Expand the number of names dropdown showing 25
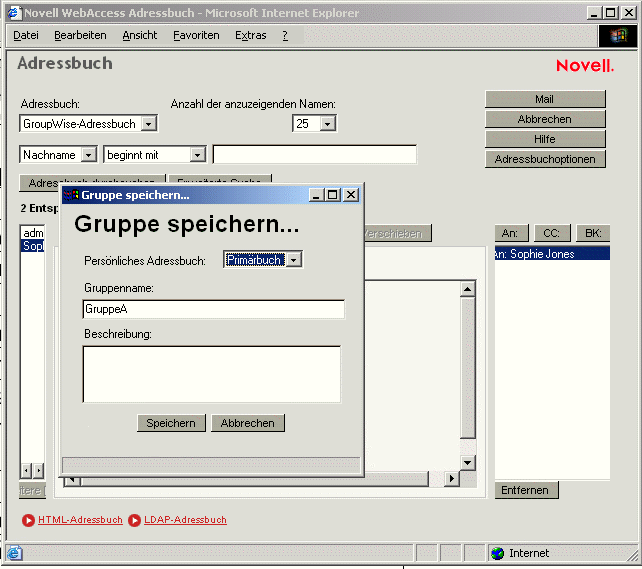The image size is (642, 569). [x=328, y=124]
